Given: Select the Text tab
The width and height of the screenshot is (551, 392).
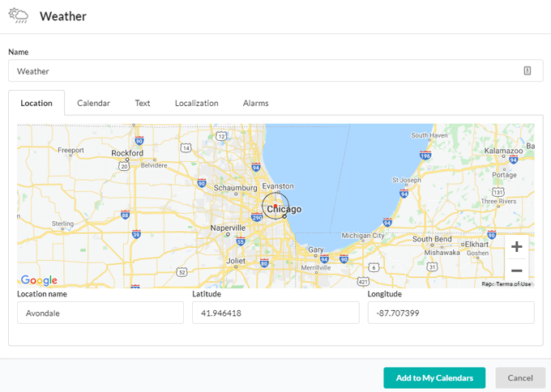Looking at the screenshot, I should [x=143, y=104].
